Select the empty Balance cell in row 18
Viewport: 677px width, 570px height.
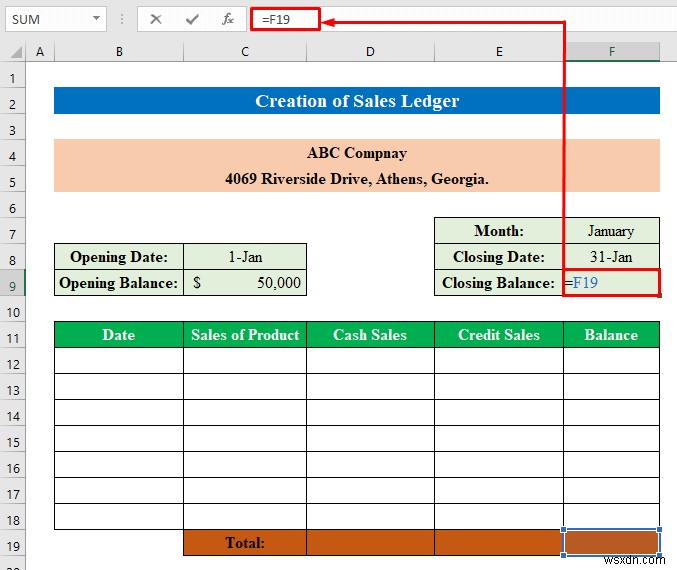coord(611,516)
